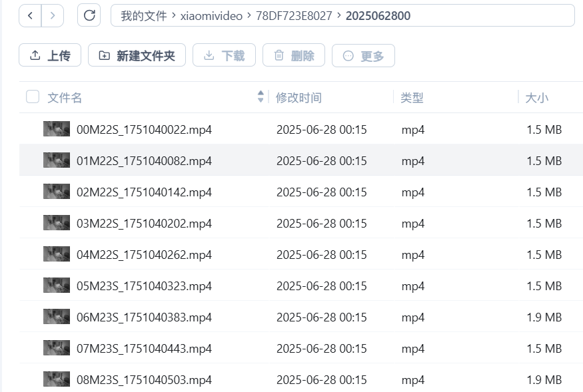Sort by 大小 column header

pyautogui.click(x=537, y=98)
